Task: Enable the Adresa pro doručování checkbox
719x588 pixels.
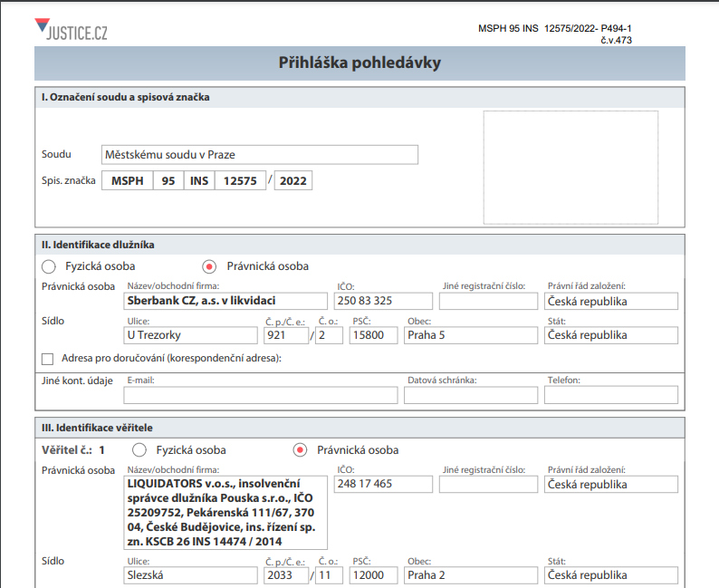Action: point(48,358)
